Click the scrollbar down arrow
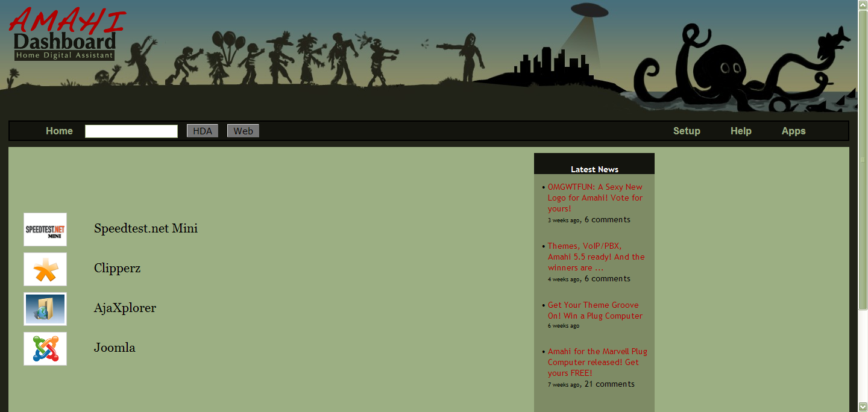The image size is (868, 412). pyautogui.click(x=863, y=407)
